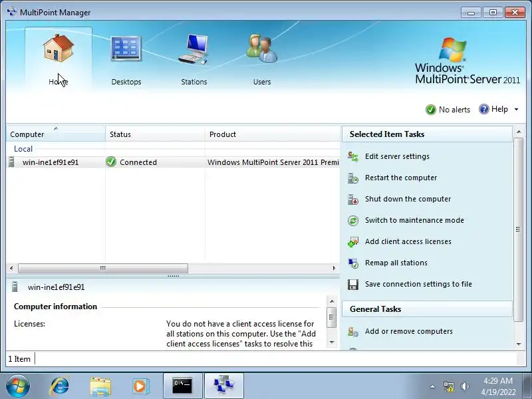This screenshot has height=399, width=532.
Task: Sort by the Computer column header
Action: (56, 134)
